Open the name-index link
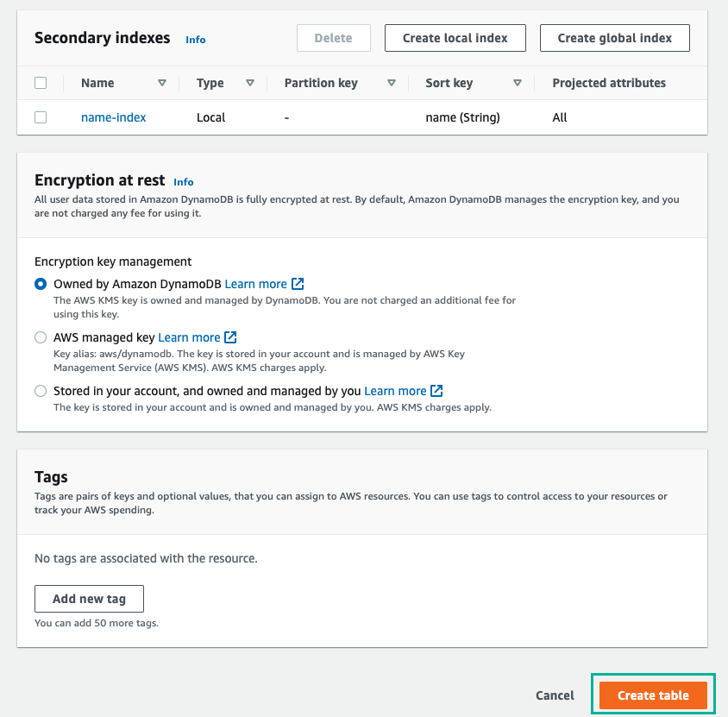 tap(113, 117)
